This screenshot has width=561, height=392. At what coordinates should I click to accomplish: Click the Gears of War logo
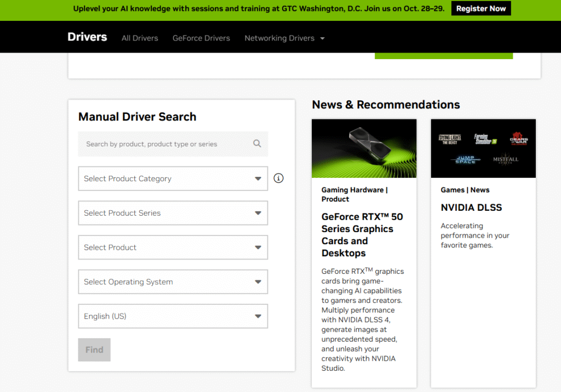pos(518,139)
